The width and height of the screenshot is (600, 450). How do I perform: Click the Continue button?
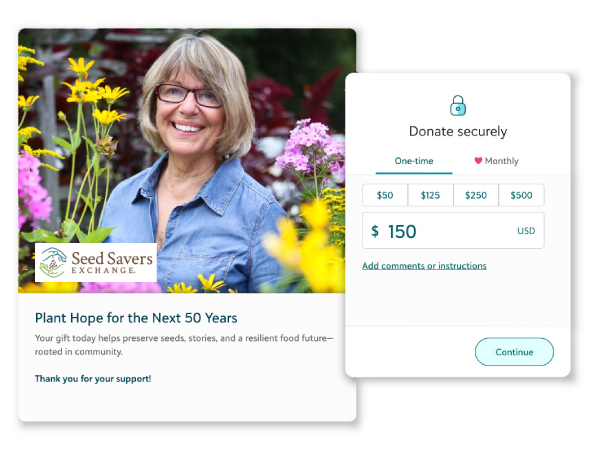(x=514, y=352)
